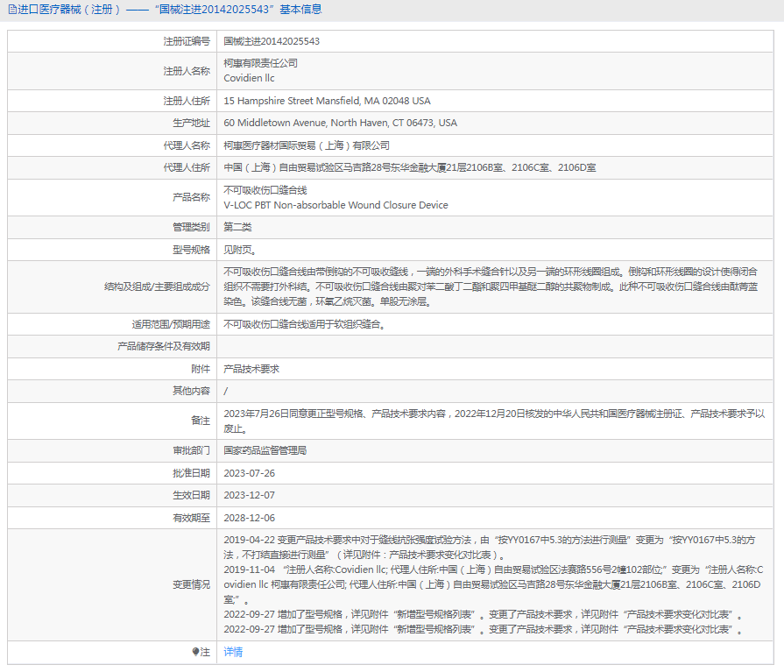This screenshot has height=672, width=784.
Task: Select model spec value 见附页。
Action: [x=240, y=250]
